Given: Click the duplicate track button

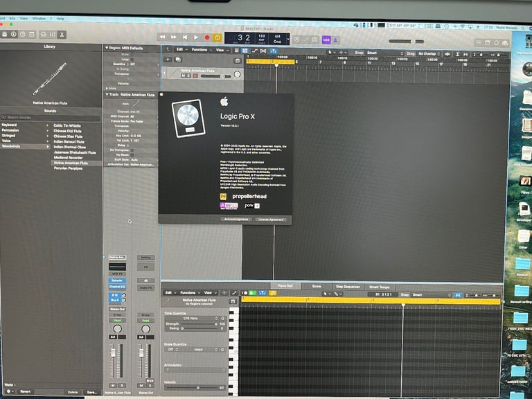Looking at the screenshot, I should click(x=178, y=60).
